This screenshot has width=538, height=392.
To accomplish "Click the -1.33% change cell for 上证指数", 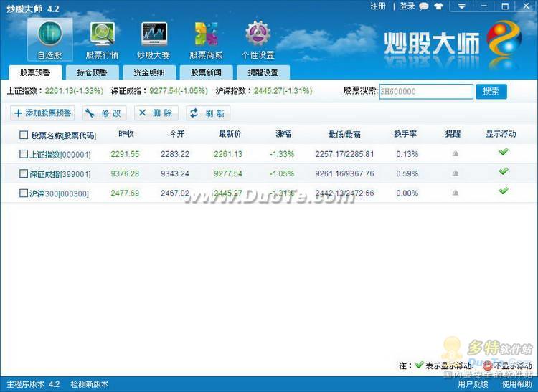I will click(282, 154).
